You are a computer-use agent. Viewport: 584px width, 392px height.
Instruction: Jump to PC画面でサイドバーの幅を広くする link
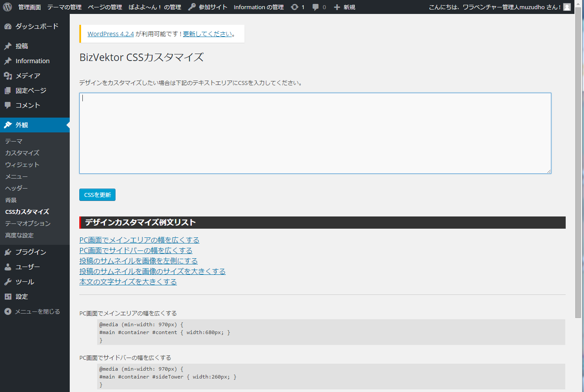tap(136, 250)
